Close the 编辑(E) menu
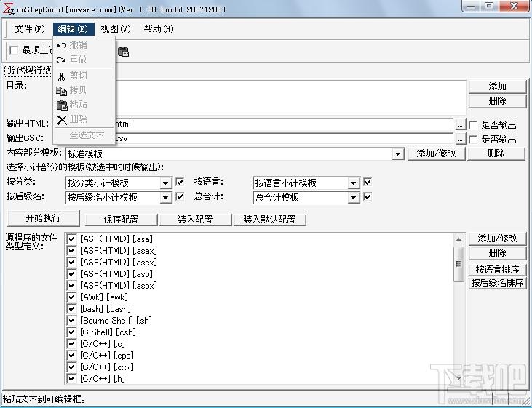The image size is (532, 408). point(73,29)
